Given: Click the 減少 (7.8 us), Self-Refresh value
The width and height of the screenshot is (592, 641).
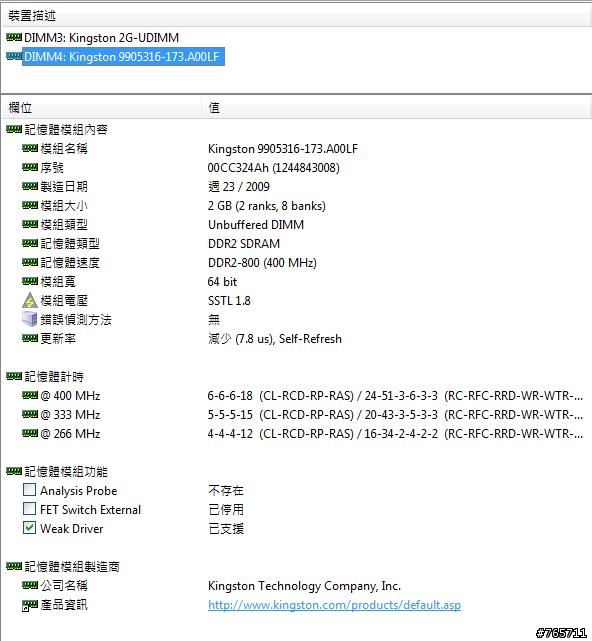Looking at the screenshot, I should pyautogui.click(x=275, y=338).
